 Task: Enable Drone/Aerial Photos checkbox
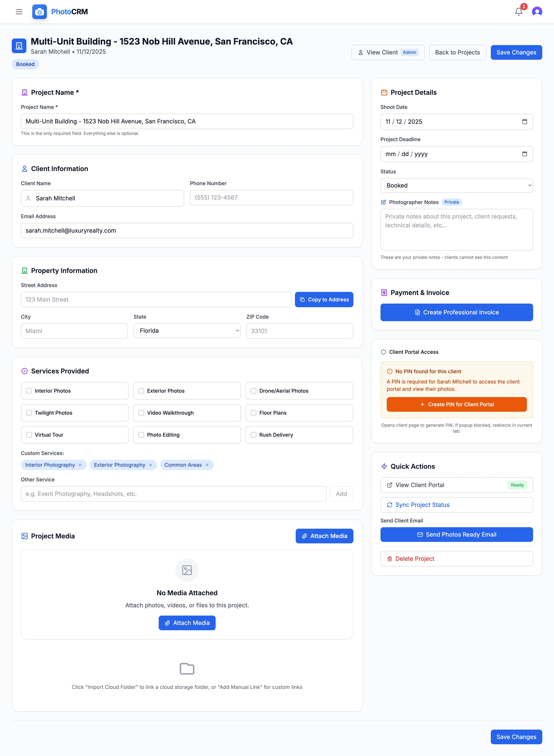[x=254, y=391]
